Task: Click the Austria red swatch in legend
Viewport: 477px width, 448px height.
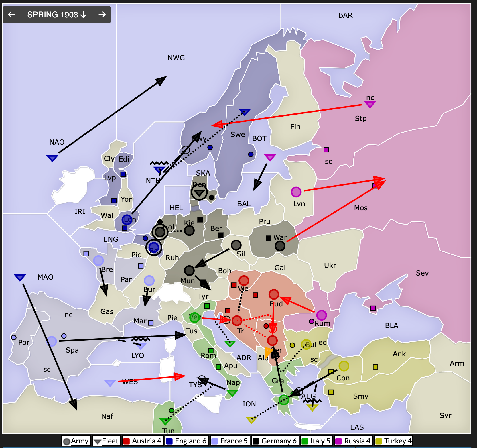Action: tap(127, 441)
